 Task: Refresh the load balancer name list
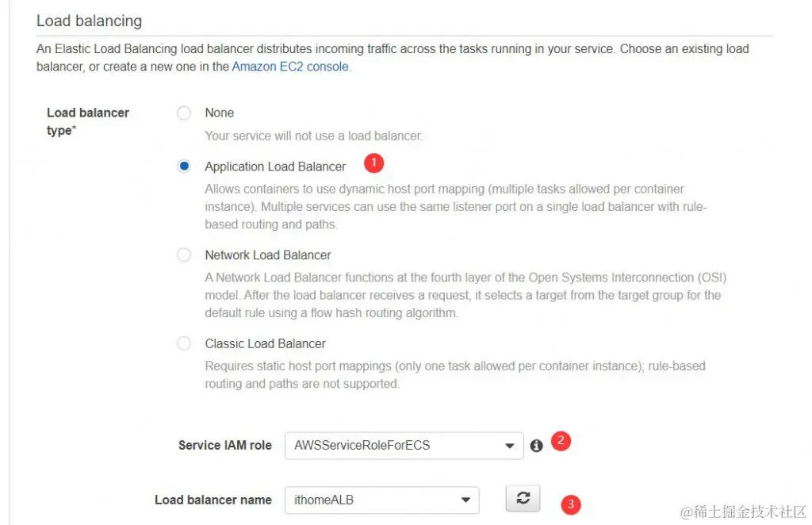pyautogui.click(x=523, y=499)
